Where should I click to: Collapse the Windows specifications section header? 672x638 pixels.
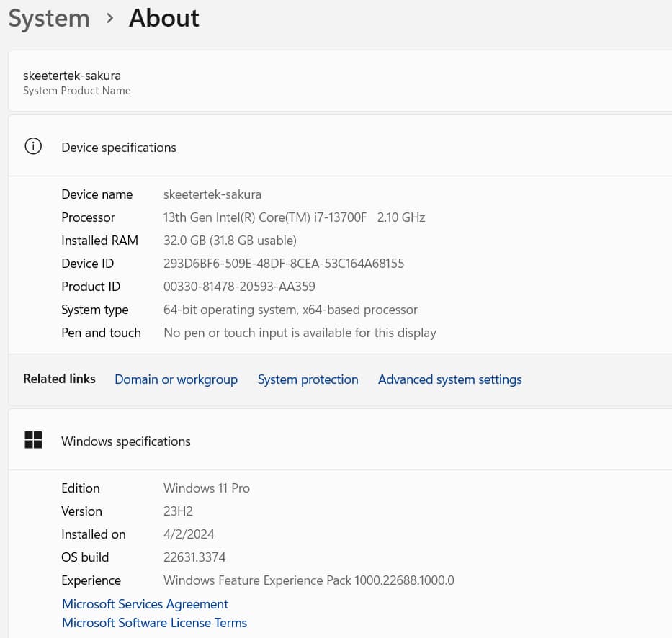pyautogui.click(x=126, y=441)
